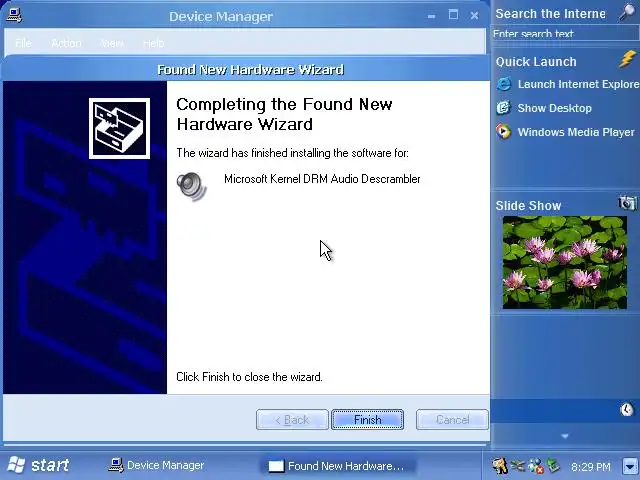Maximize the Device Manager window
Screen dimensions: 640x480
point(453,15)
